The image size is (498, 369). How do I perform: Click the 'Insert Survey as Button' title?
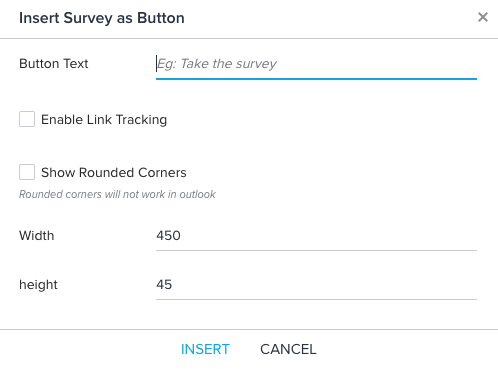[102, 18]
